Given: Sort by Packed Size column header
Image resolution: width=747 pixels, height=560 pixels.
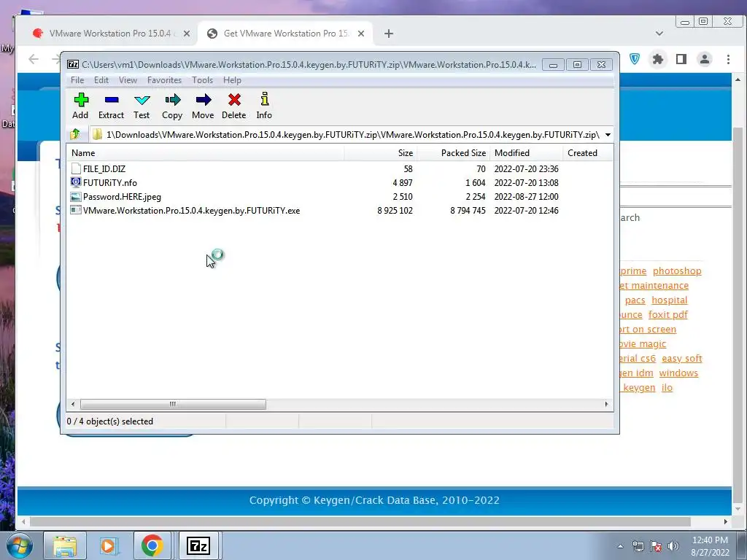Looking at the screenshot, I should 454,153.
